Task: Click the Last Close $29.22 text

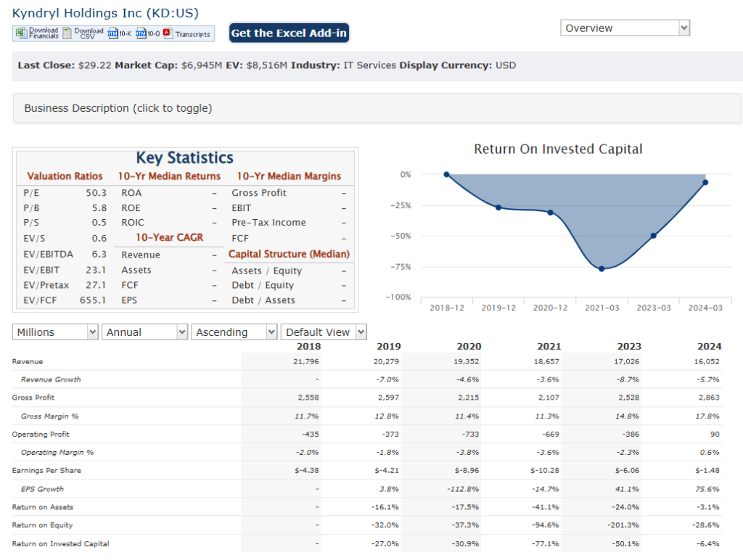Action: click(x=65, y=65)
